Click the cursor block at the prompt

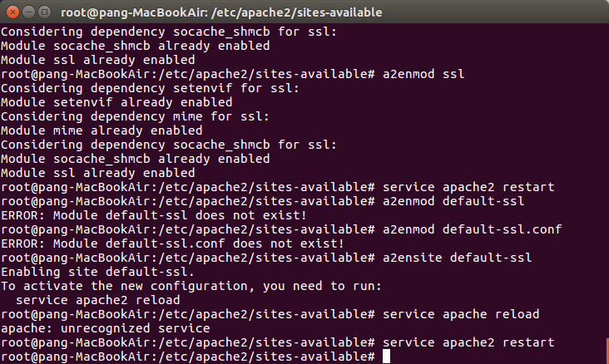pos(386,357)
